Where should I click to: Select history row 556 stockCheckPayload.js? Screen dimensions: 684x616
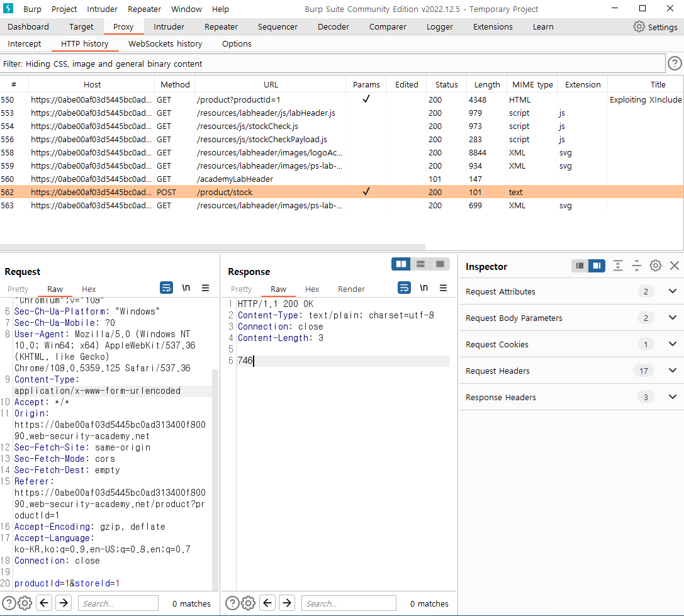pos(342,139)
